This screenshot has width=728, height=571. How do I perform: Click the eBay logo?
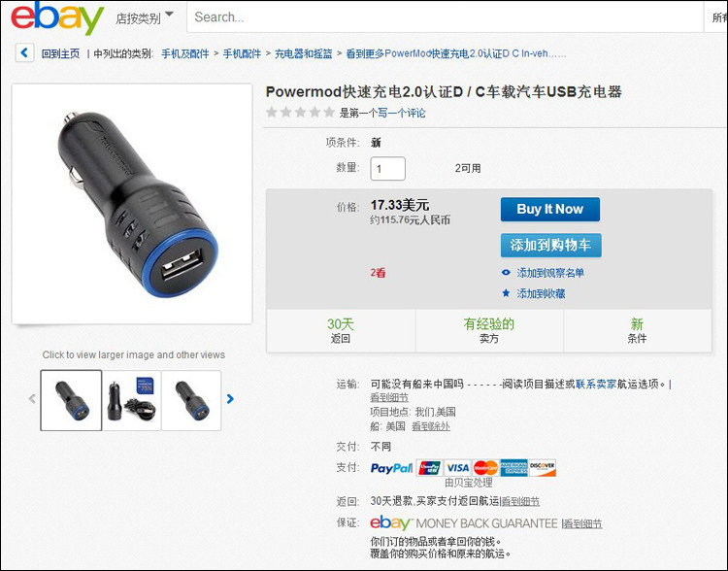[x=57, y=17]
